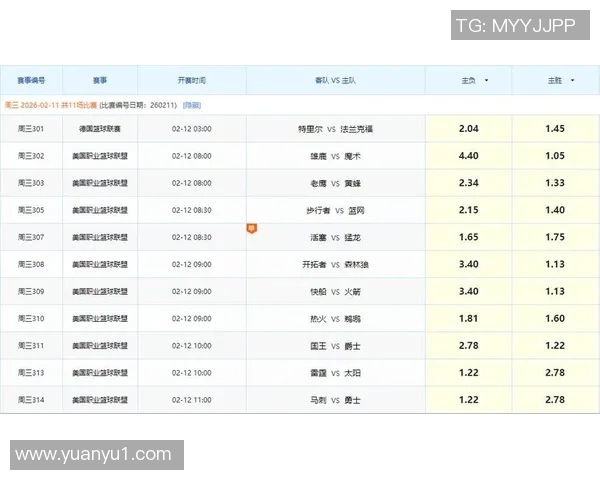The image size is (600, 480).
Task: Click the 开赛时间 column header
Action: point(191,80)
